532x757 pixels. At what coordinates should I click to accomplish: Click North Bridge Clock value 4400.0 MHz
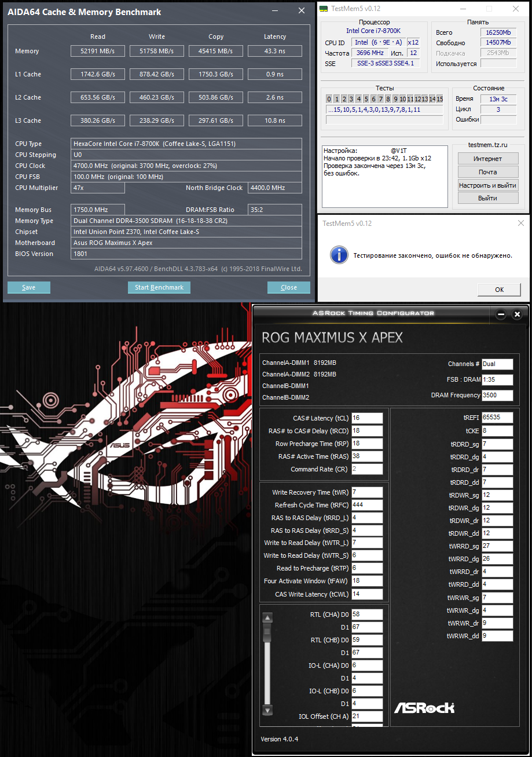click(275, 188)
